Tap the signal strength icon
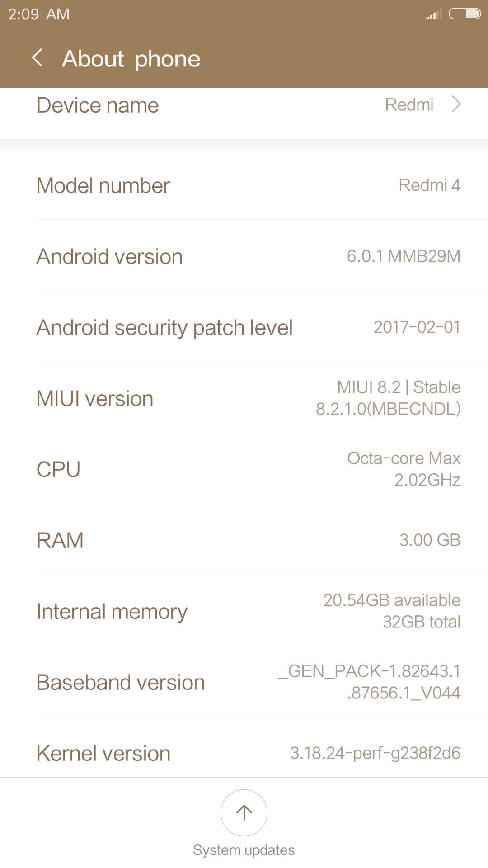Screen dimensions: 488x868 click(433, 14)
